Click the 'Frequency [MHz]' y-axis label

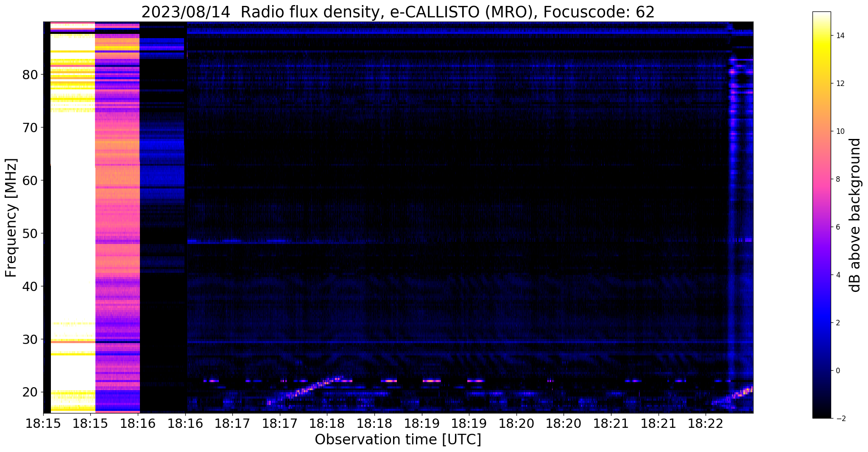[x=11, y=218]
